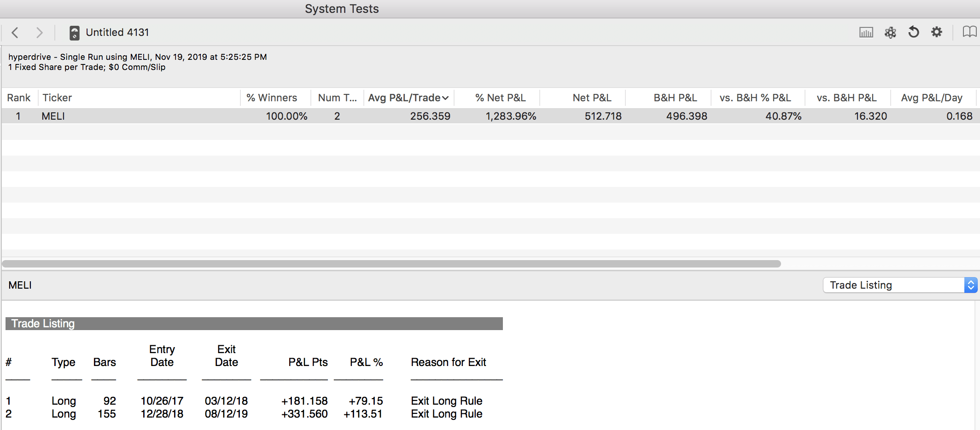Click the document icon beside Untitled 4131

74,33
